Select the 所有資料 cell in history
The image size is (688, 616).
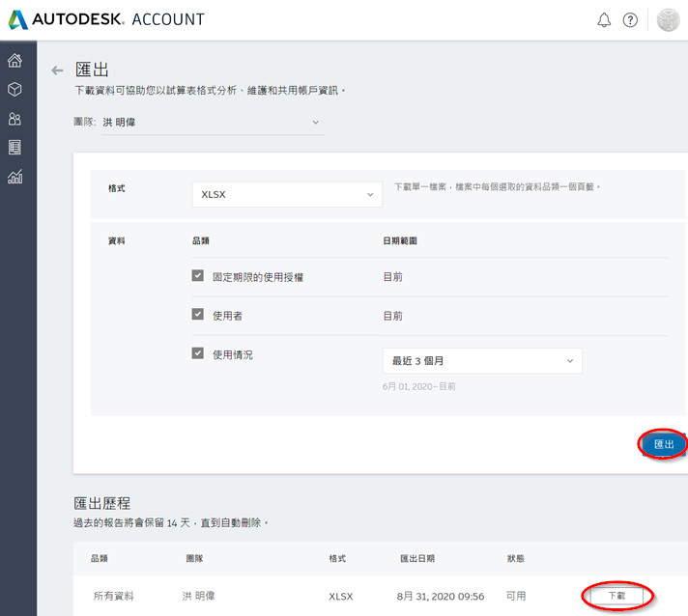click(x=114, y=597)
